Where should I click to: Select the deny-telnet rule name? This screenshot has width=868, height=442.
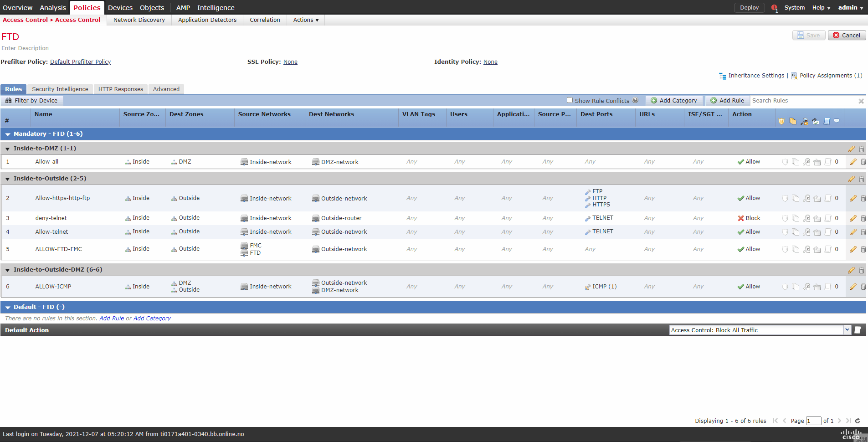point(51,218)
